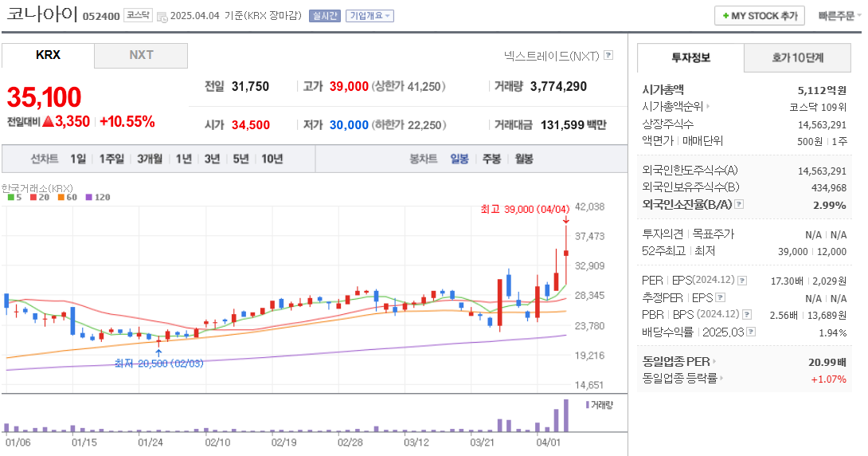Click the 최저 20,500 (02/03) chart marker
The image size is (868, 456).
click(x=159, y=364)
